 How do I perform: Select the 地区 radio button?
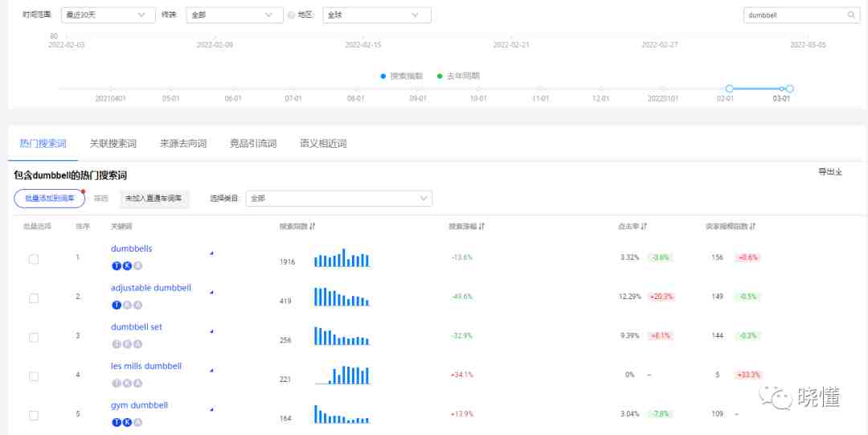coord(291,15)
